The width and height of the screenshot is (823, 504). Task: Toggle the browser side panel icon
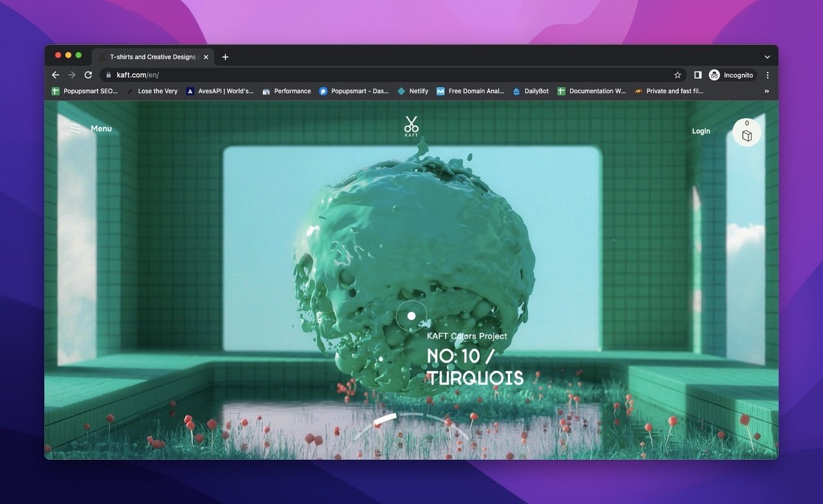tap(698, 75)
